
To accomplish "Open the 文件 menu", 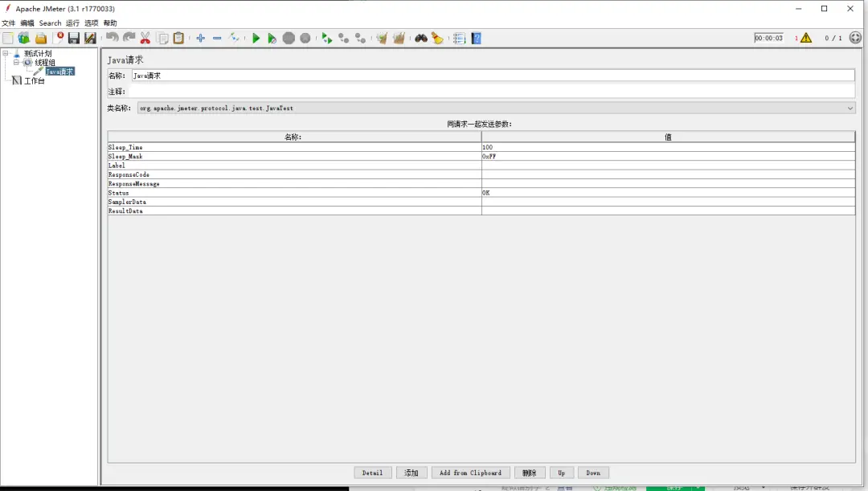I will point(8,23).
